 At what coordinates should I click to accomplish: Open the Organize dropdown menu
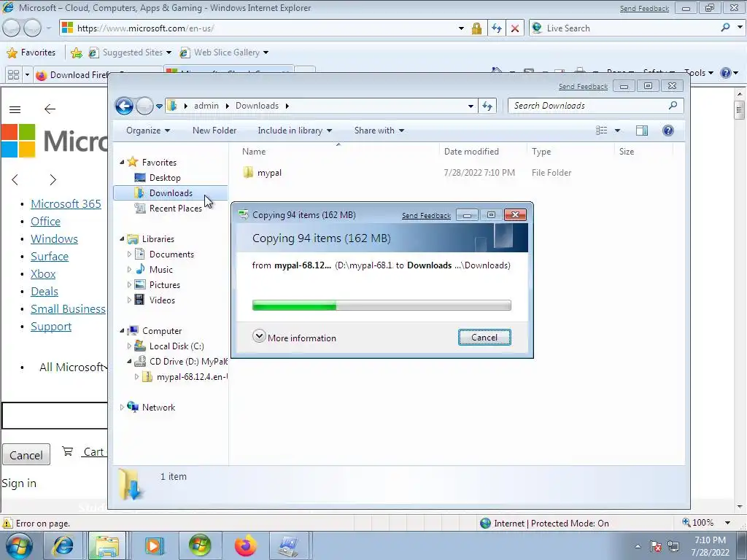pyautogui.click(x=147, y=131)
